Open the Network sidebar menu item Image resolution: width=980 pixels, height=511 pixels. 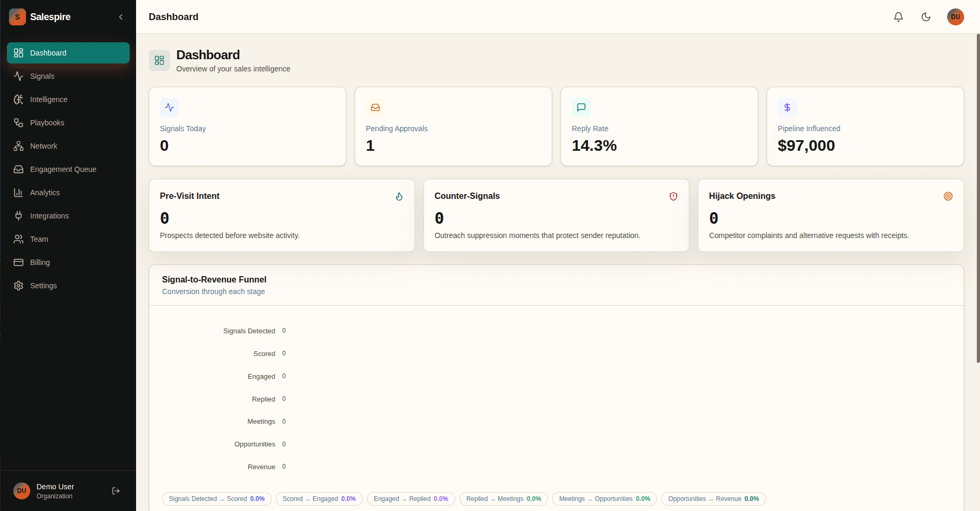[x=68, y=146]
